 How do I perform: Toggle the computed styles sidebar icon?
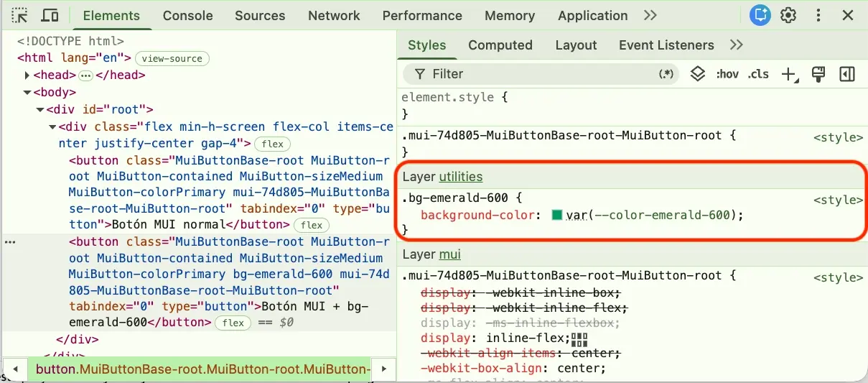[847, 74]
